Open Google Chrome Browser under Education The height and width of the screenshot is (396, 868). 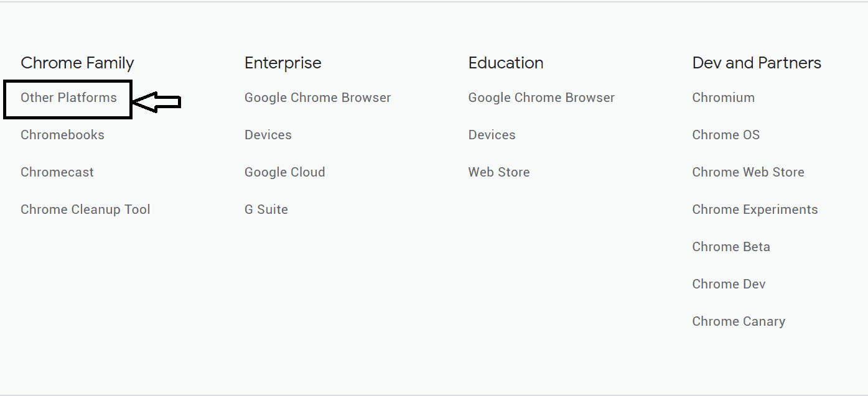tap(541, 98)
